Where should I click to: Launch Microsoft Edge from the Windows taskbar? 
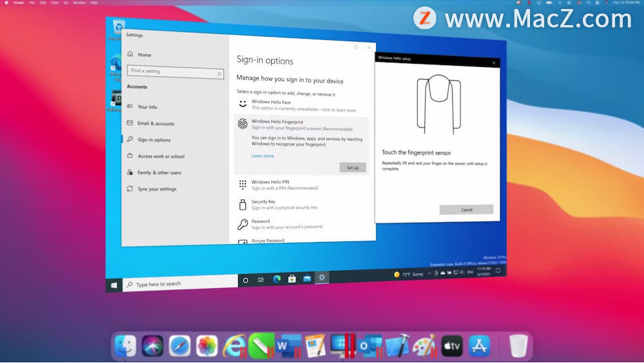click(x=277, y=279)
